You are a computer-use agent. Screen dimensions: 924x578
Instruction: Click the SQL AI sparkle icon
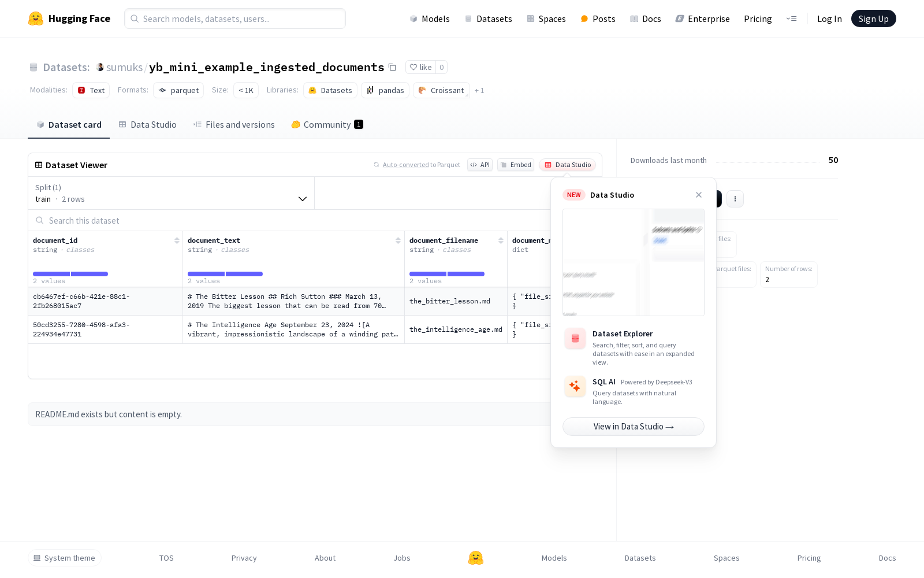pyautogui.click(x=575, y=386)
